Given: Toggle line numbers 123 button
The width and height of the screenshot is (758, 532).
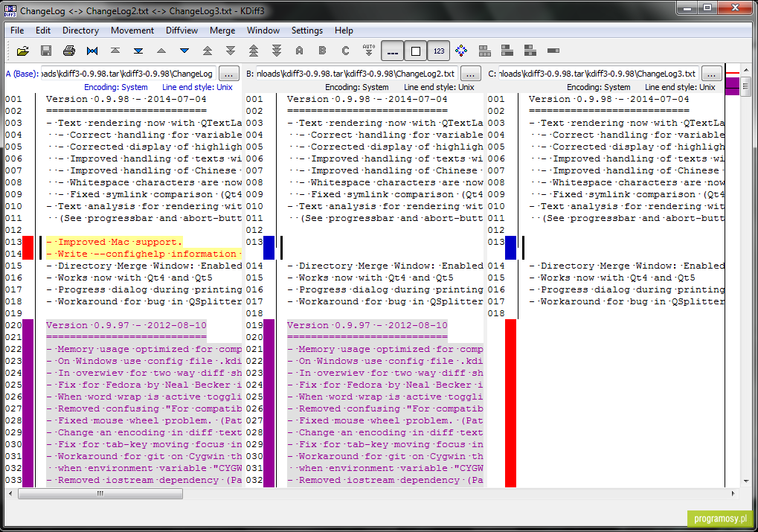Looking at the screenshot, I should [x=439, y=51].
